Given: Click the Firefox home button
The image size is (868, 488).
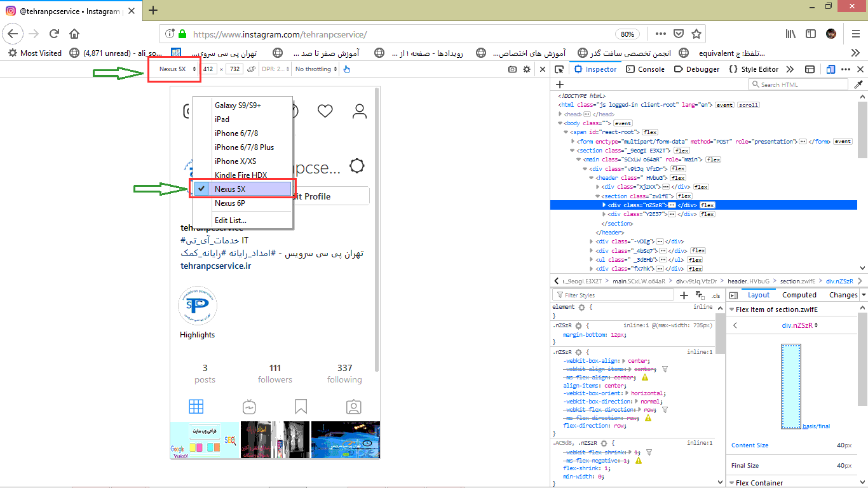Looking at the screenshot, I should [74, 34].
